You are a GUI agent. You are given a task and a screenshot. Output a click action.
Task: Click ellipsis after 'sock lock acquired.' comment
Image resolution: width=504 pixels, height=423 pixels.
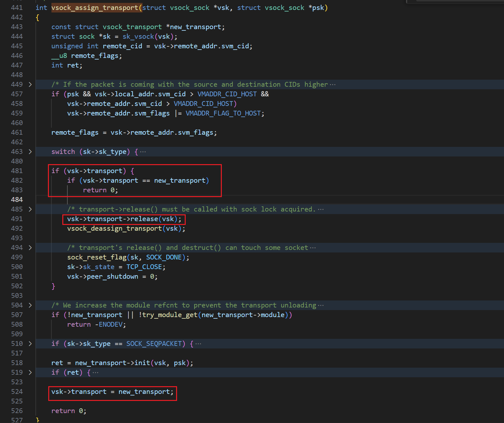[321, 210]
